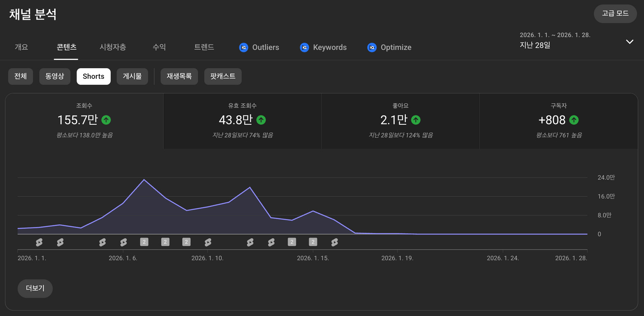Click the first Shorts marker on the timeline

(39, 242)
